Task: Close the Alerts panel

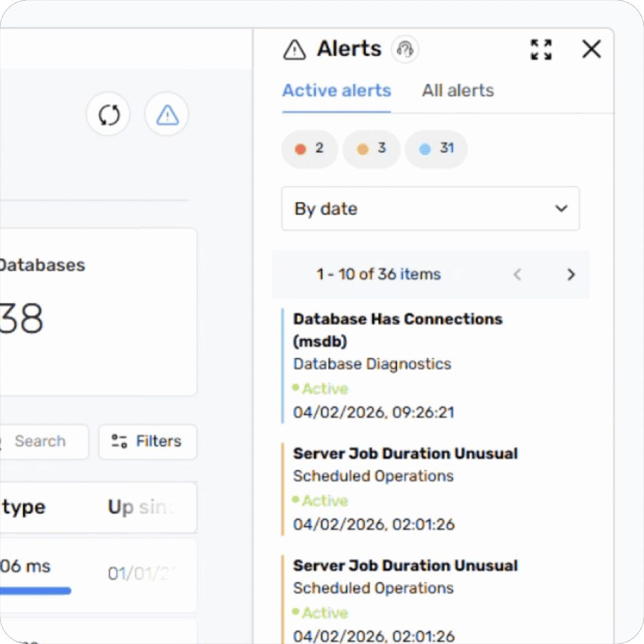Action: tap(591, 49)
